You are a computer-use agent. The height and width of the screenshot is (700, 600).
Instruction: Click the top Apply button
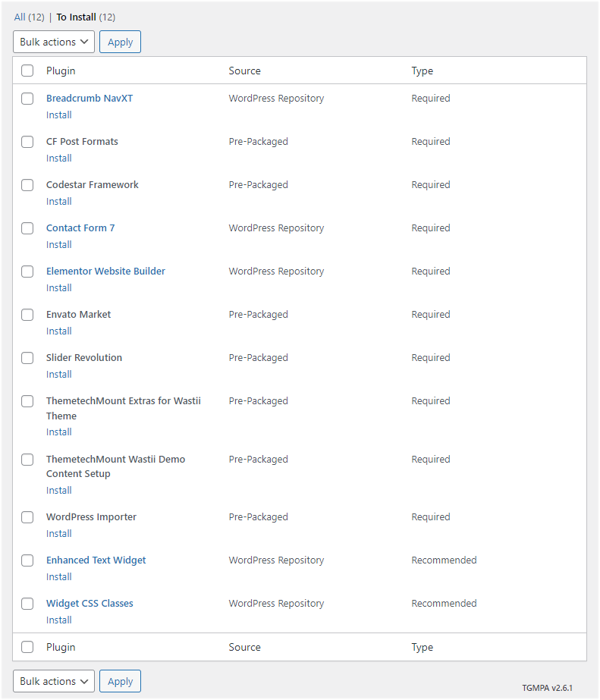(x=120, y=42)
